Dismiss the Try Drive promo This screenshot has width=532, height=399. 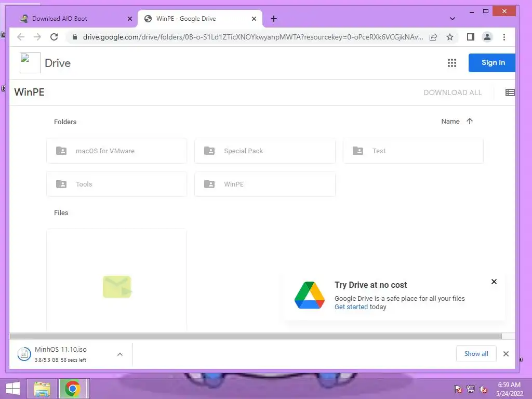pyautogui.click(x=494, y=282)
